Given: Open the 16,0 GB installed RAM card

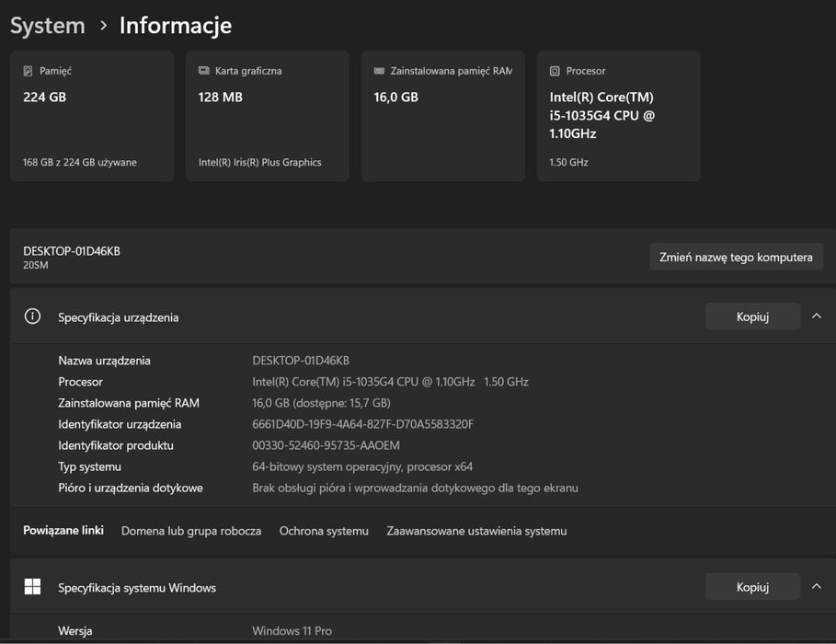Looking at the screenshot, I should [x=443, y=116].
